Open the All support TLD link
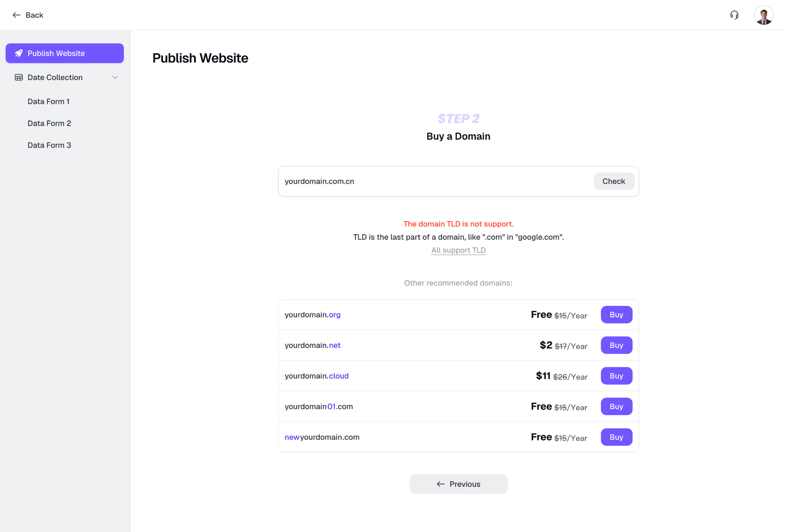 pyautogui.click(x=458, y=250)
